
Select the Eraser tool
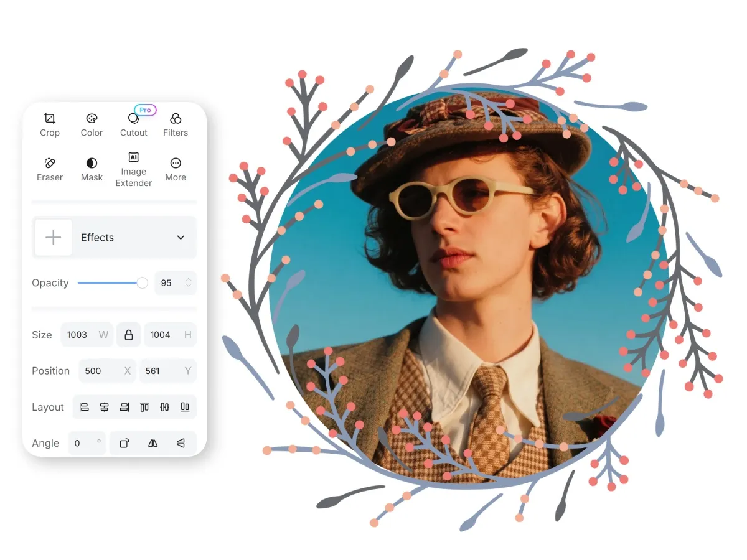click(x=50, y=169)
